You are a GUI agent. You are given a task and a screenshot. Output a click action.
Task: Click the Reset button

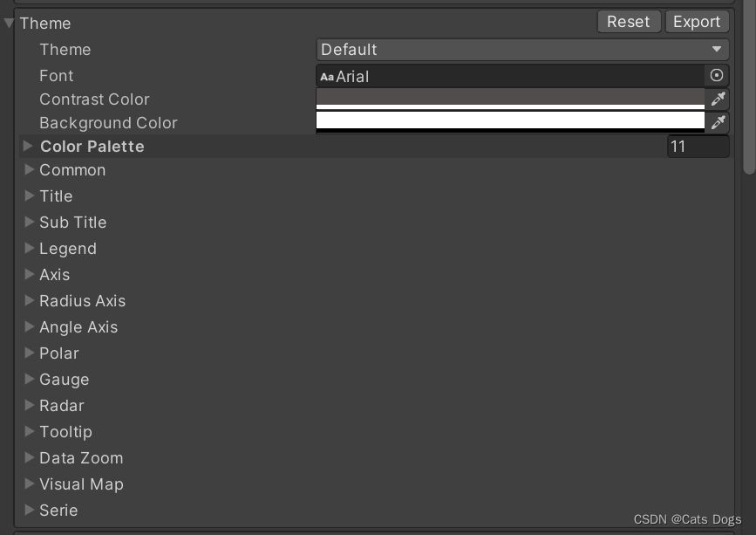(x=628, y=21)
